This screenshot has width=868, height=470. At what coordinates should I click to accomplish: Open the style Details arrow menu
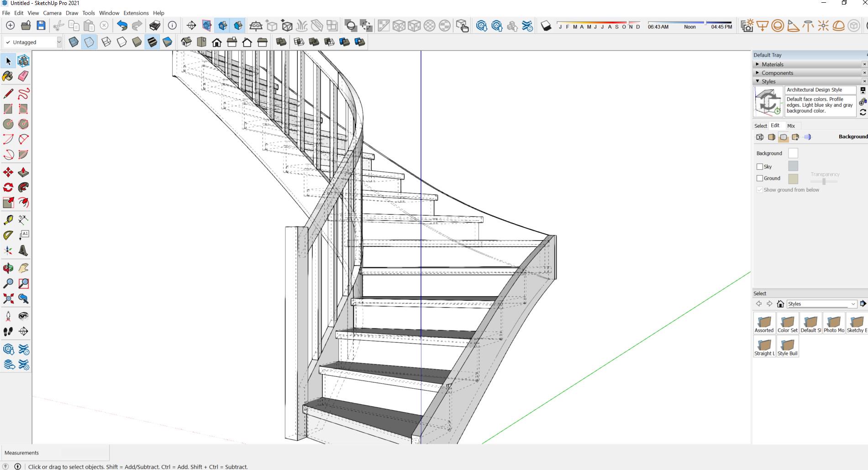(x=863, y=303)
